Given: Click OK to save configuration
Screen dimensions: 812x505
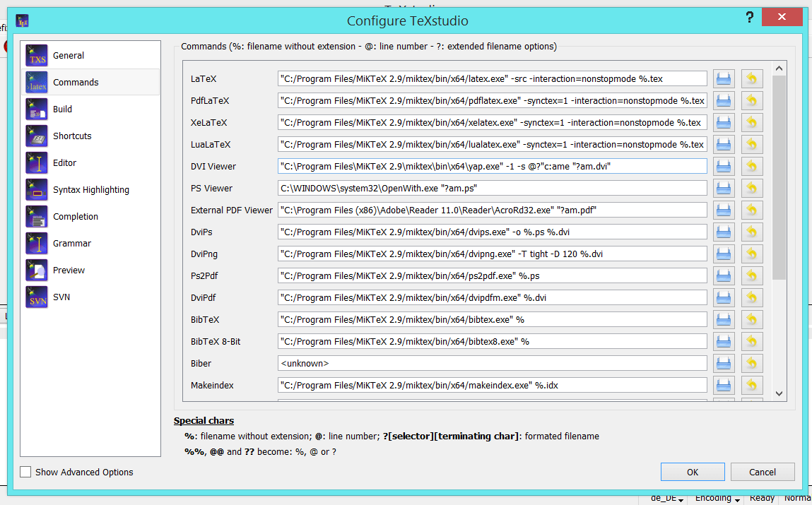Looking at the screenshot, I should click(x=693, y=472).
